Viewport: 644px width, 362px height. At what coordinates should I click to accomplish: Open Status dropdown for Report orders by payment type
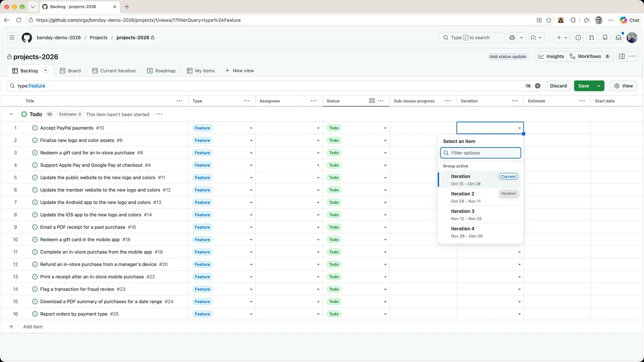[x=385, y=314]
